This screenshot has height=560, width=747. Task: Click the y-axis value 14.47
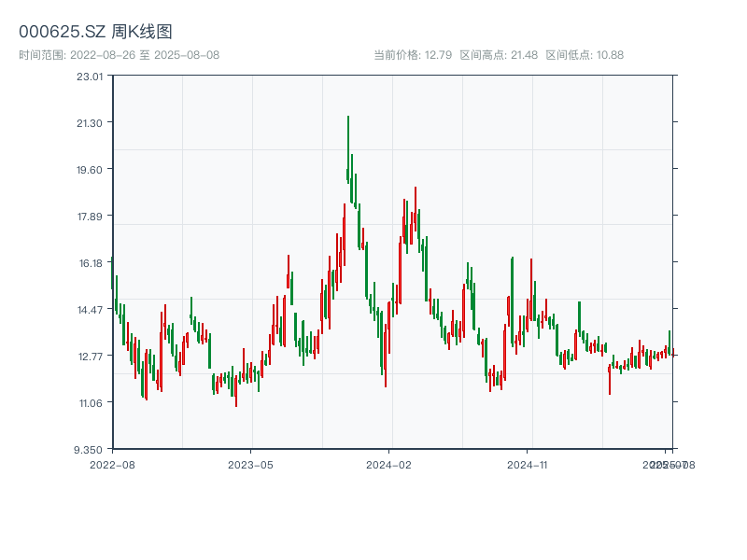tap(90, 310)
